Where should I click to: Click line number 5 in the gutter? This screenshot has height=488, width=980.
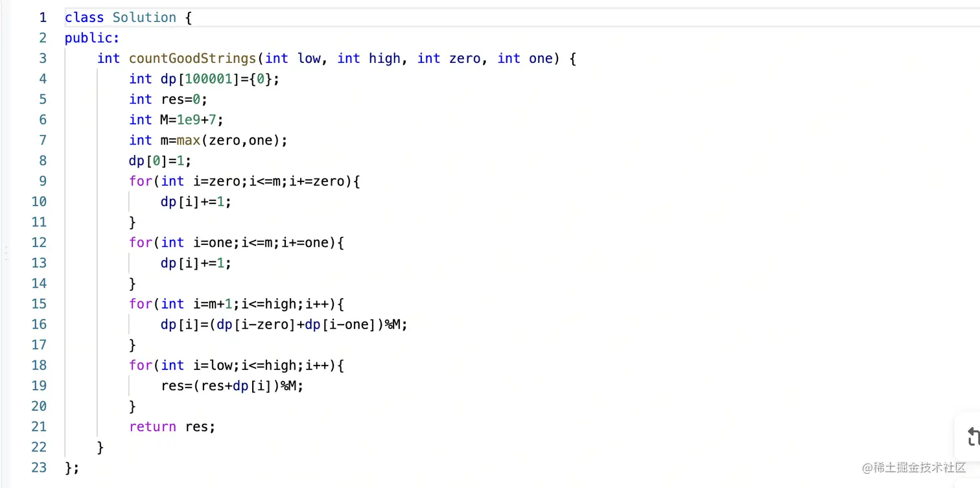pyautogui.click(x=43, y=99)
